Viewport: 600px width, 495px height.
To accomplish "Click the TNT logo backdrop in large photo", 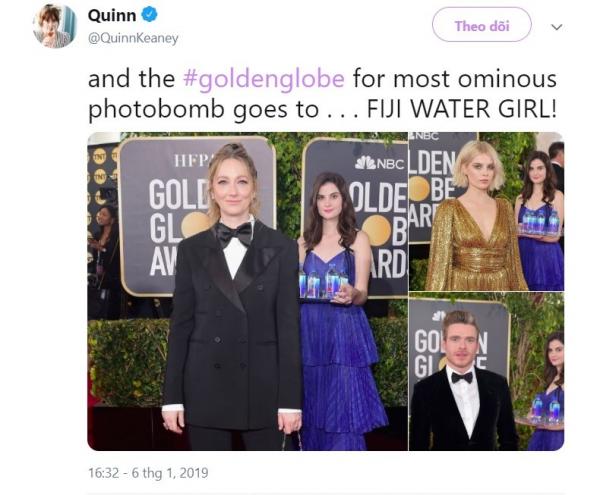I will [100, 177].
